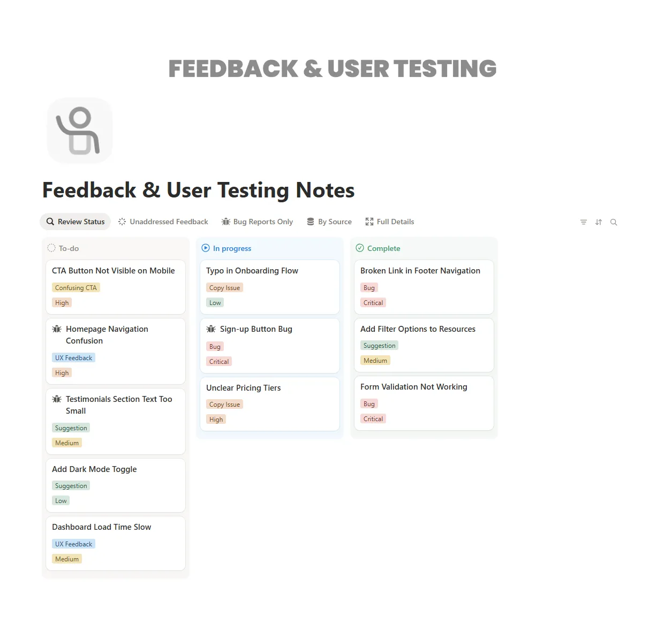Click the bug icon on Sign-up Button Bug card
Screen dimensions: 672x617
click(212, 329)
